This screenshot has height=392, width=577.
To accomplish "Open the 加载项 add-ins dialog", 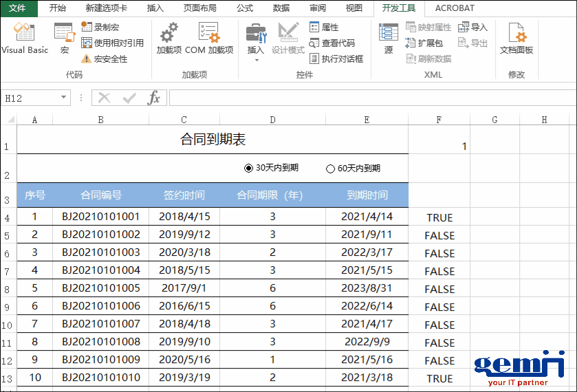I will [x=169, y=39].
